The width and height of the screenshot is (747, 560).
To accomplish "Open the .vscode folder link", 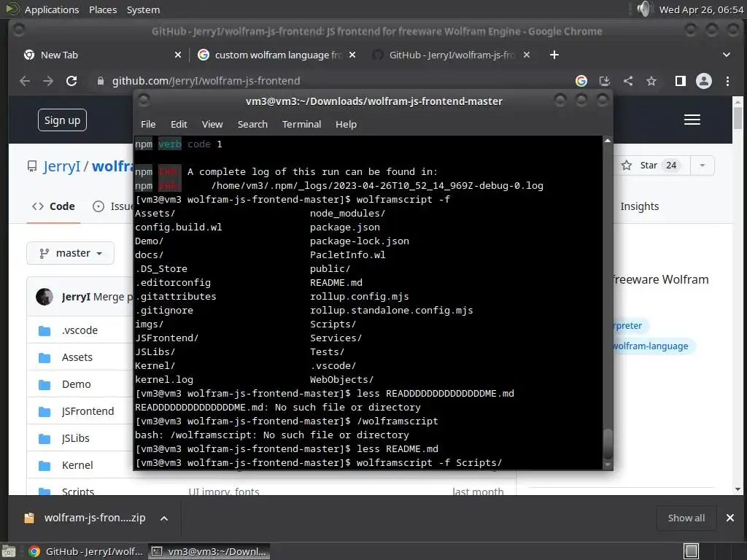I will (80, 330).
